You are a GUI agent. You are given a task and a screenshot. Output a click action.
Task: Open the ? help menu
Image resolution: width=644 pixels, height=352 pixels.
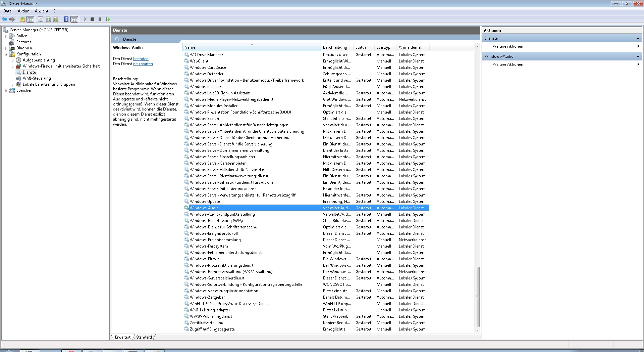click(x=55, y=11)
